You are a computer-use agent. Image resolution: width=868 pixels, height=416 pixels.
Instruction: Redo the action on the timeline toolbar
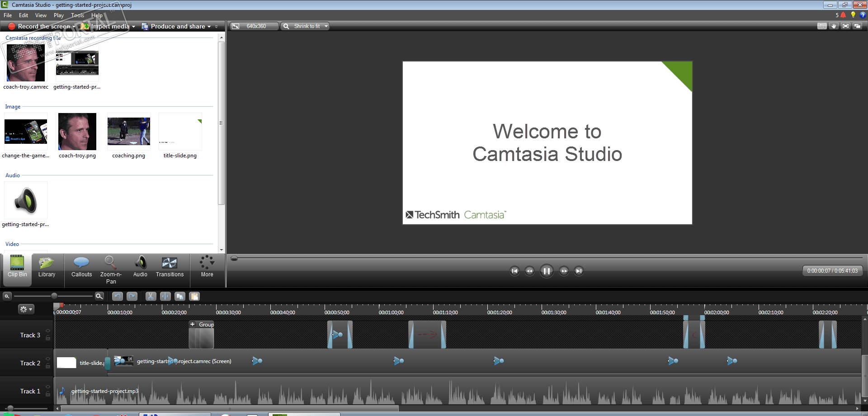click(x=132, y=296)
